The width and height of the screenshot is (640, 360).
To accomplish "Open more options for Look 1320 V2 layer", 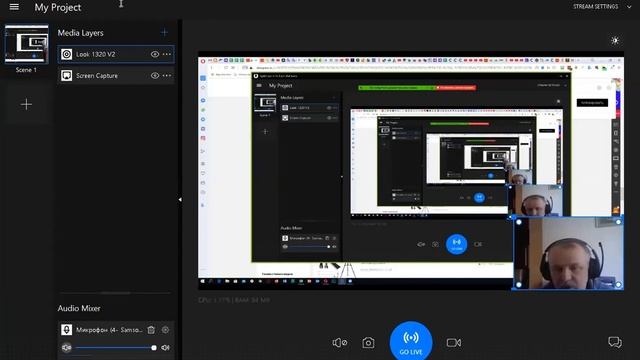I will (x=167, y=54).
